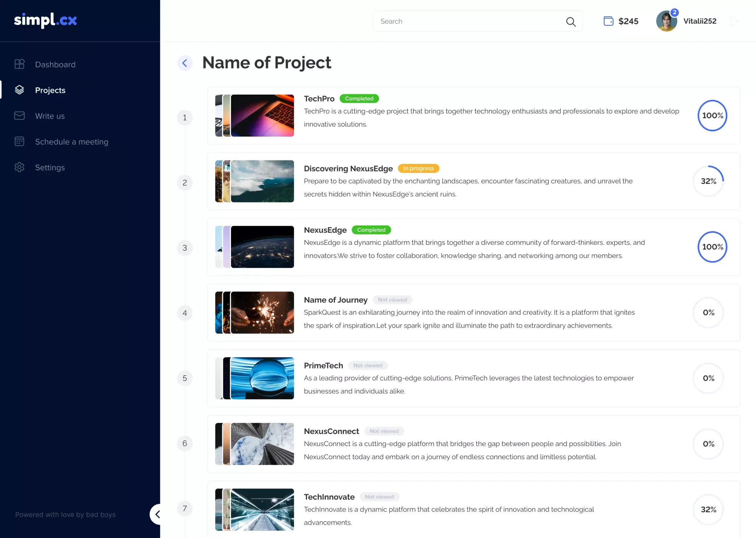Click the Vitalii252 username

coord(700,21)
